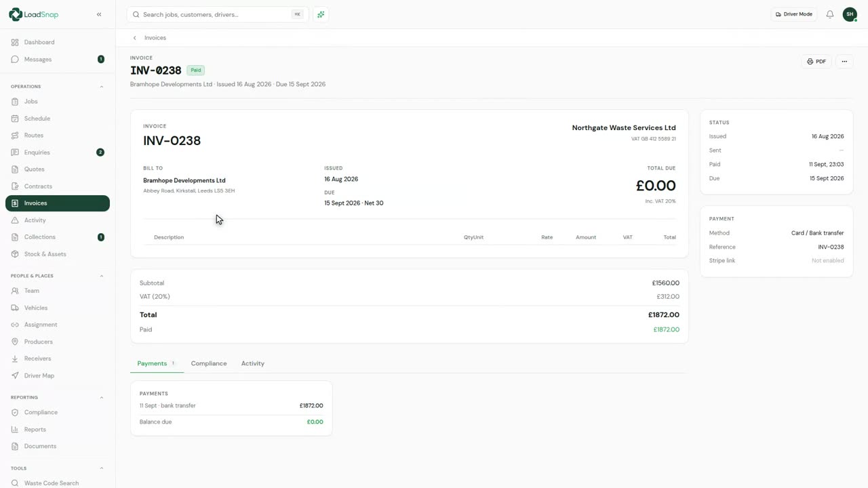Switch to the invoice Activity tab
This screenshot has height=488, width=868.
pos(253,363)
